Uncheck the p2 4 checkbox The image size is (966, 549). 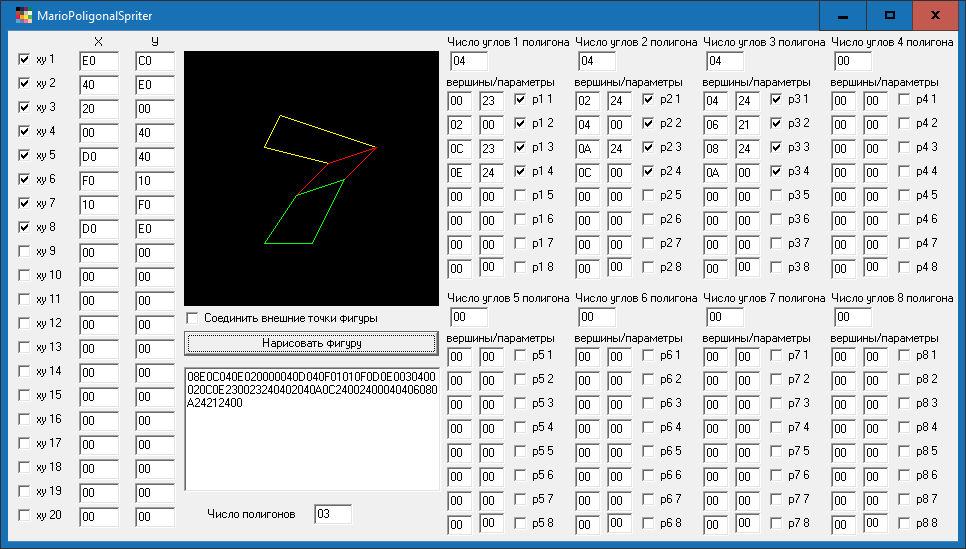coord(648,171)
